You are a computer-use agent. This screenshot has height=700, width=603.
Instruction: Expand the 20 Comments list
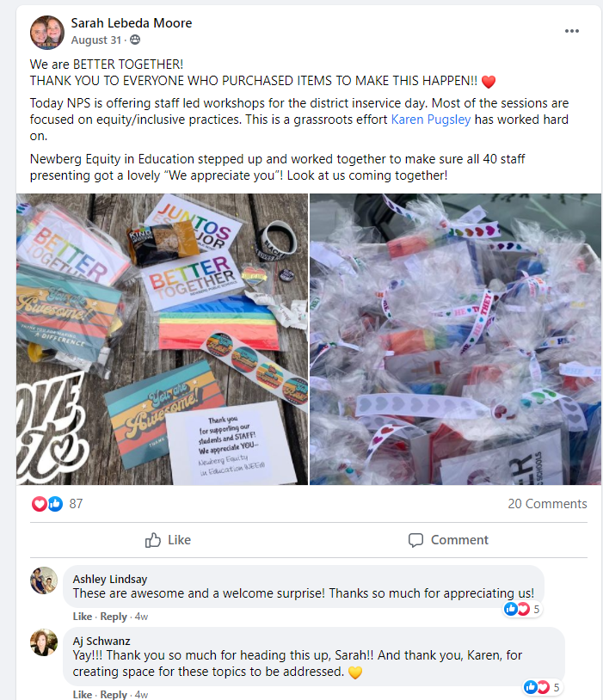[x=547, y=504]
